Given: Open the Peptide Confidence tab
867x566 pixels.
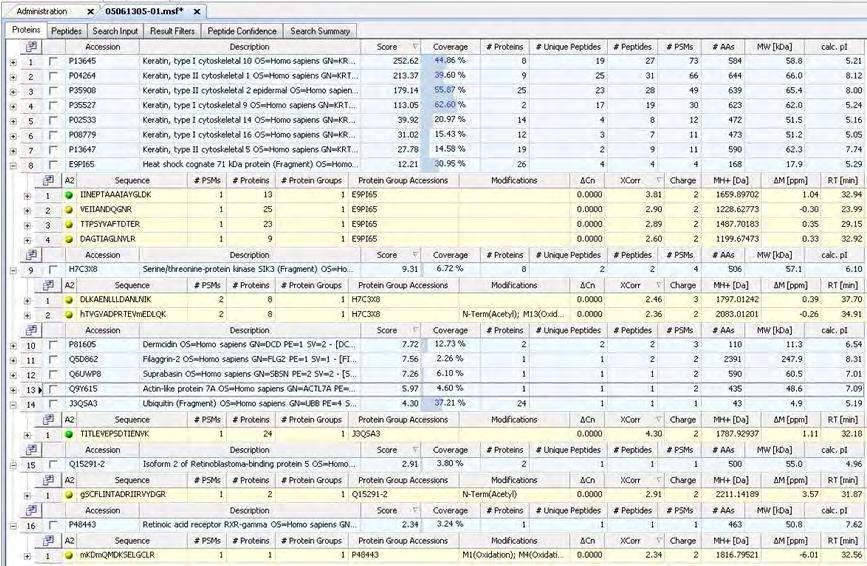Looking at the screenshot, I should [x=242, y=31].
